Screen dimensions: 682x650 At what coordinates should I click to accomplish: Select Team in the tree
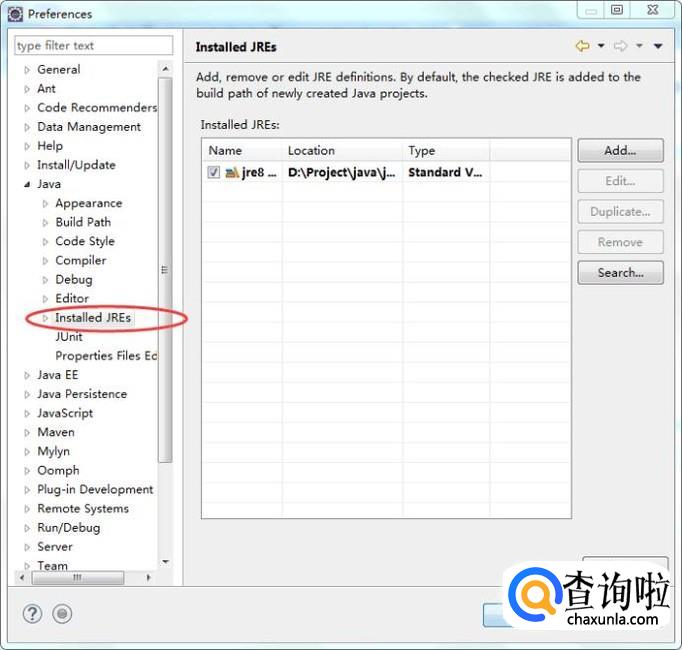[x=52, y=566]
